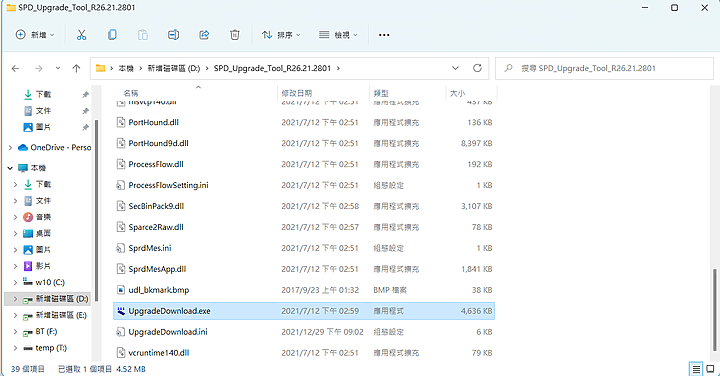720x376 pixels.
Task: Open the 檢視 view dropdown
Action: tap(338, 35)
